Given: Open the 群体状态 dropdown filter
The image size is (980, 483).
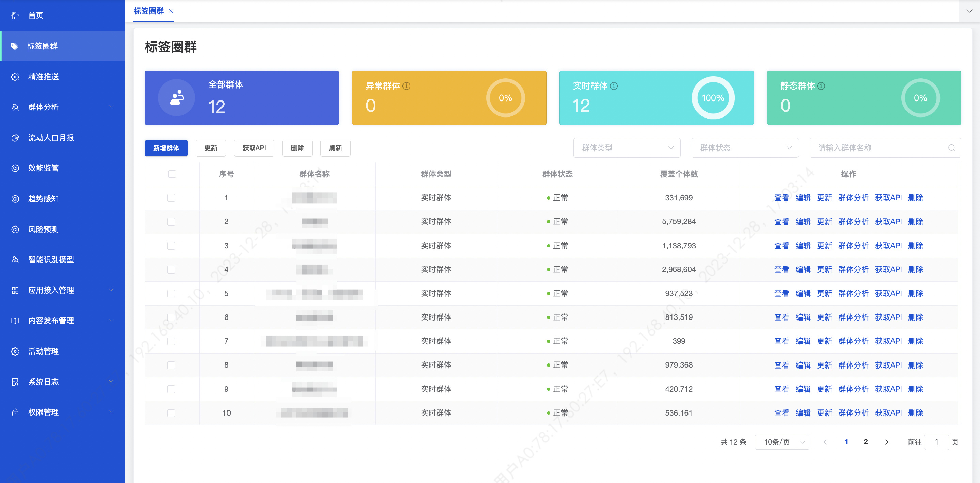Looking at the screenshot, I should pyautogui.click(x=745, y=148).
